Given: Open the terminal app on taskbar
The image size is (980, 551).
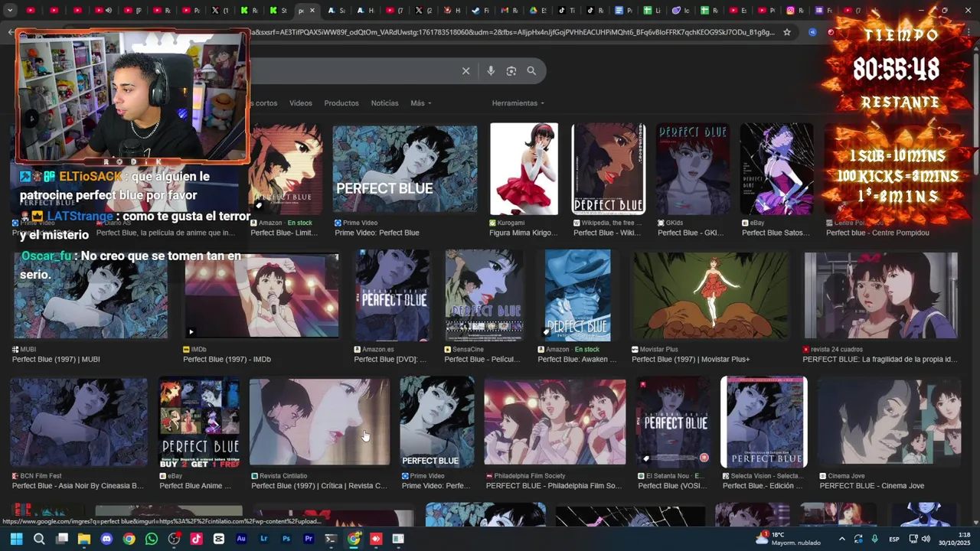Looking at the screenshot, I should click(331, 539).
